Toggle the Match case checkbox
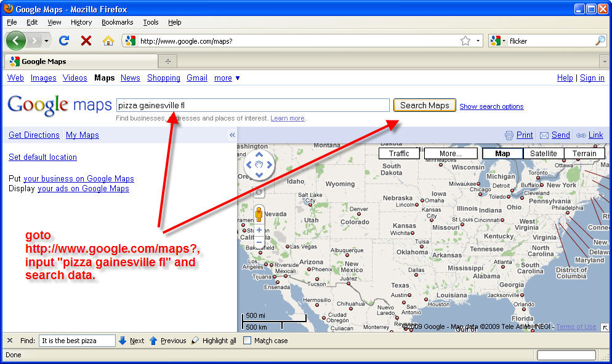 click(x=247, y=340)
